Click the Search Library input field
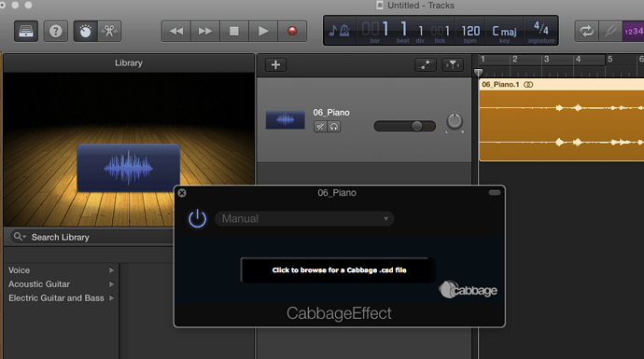 pos(92,237)
